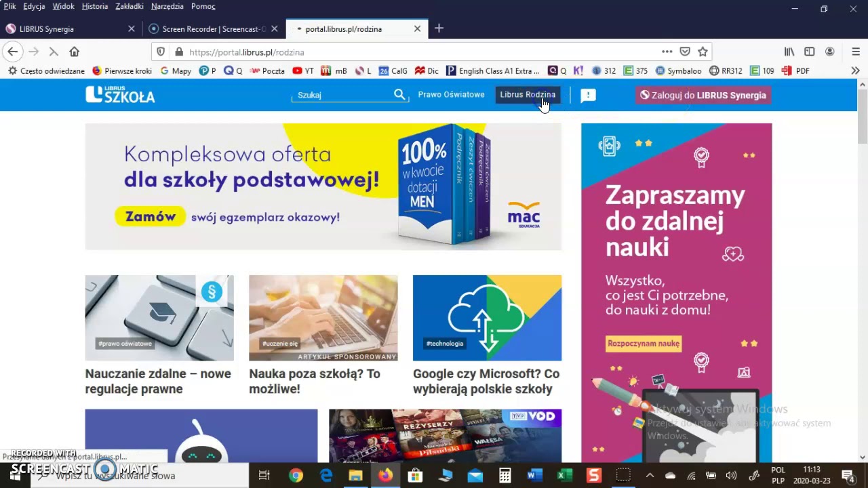Save page to Pocket icon
This screenshot has height=488, width=868.
(685, 52)
